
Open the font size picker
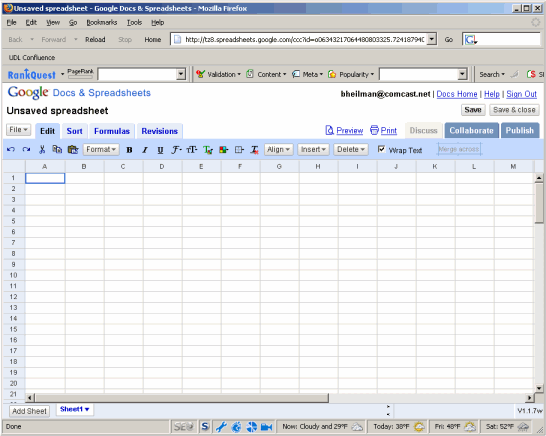click(x=192, y=150)
